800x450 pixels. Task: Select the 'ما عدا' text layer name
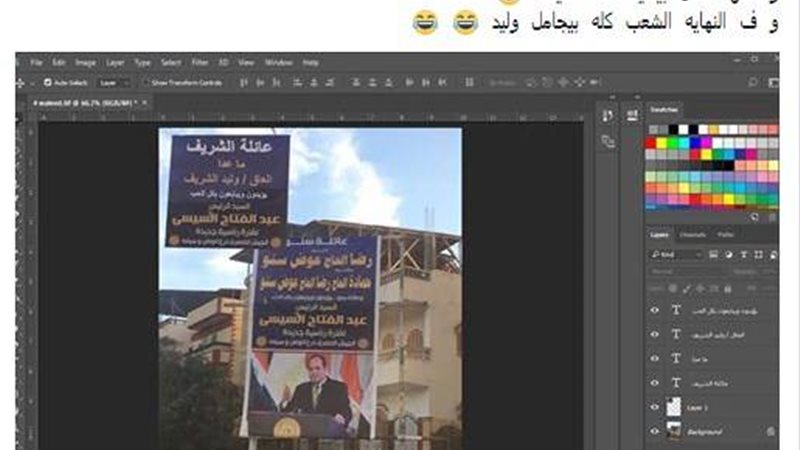(x=699, y=359)
